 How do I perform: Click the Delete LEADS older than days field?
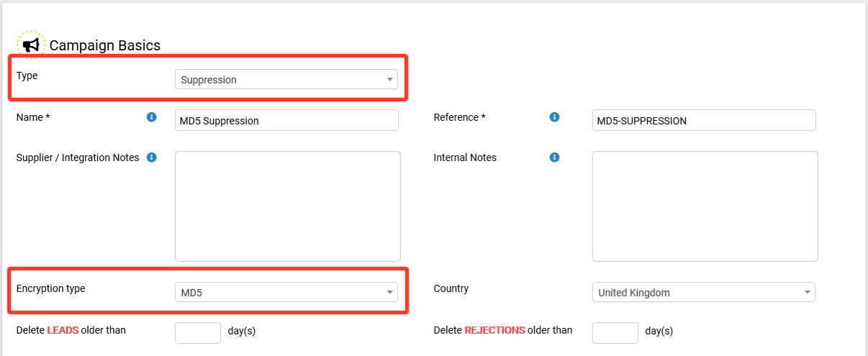click(x=198, y=332)
